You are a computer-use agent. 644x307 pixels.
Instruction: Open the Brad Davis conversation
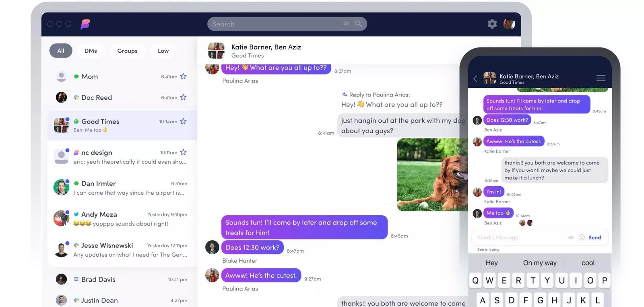122,279
